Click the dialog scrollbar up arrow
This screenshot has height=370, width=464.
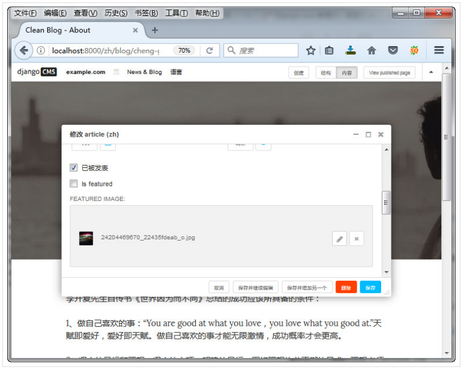386,150
